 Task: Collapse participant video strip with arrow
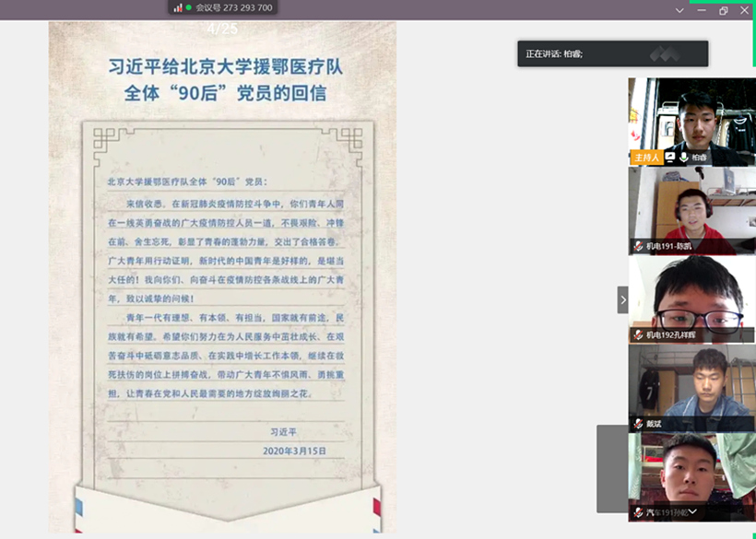[623, 300]
